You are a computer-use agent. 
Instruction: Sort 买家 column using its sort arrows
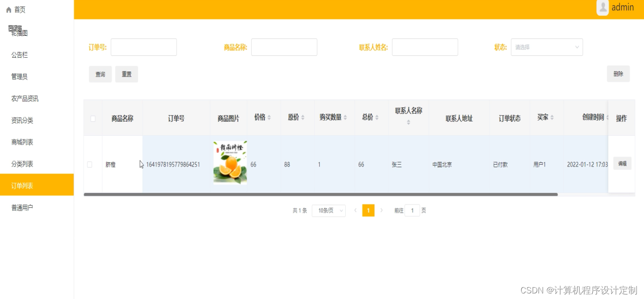552,118
